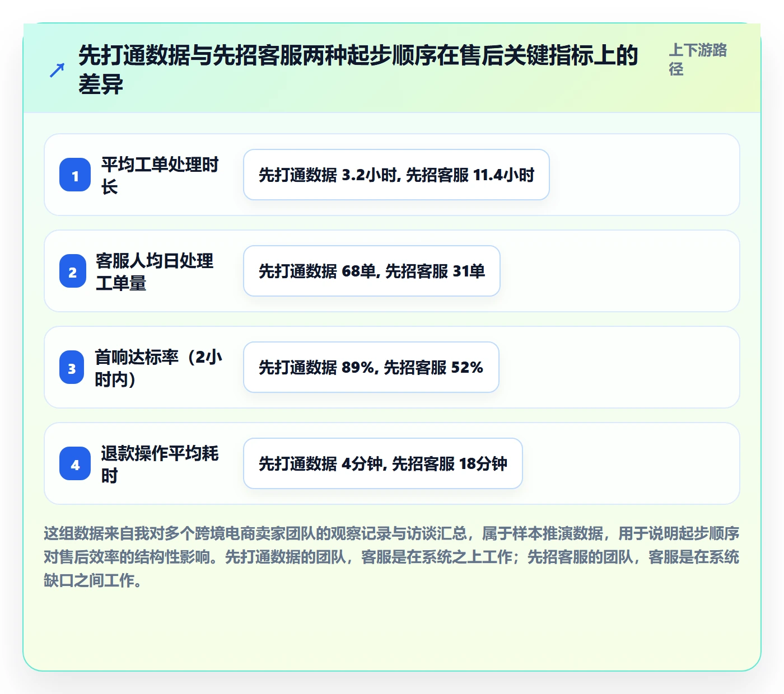The image size is (784, 694).
Task: Select the 客服人均日处理工单量 label
Action: pos(155,271)
